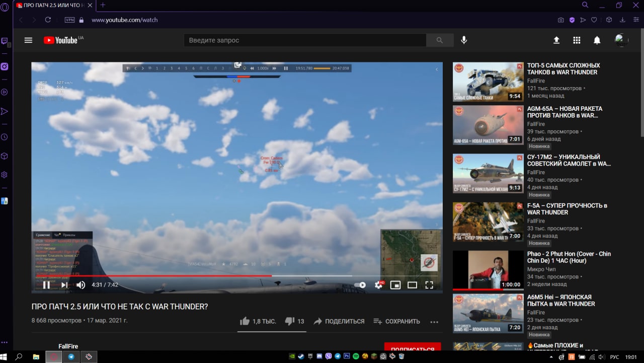The width and height of the screenshot is (644, 363).
Task: Open File Explorer from the taskbar
Action: click(x=36, y=356)
